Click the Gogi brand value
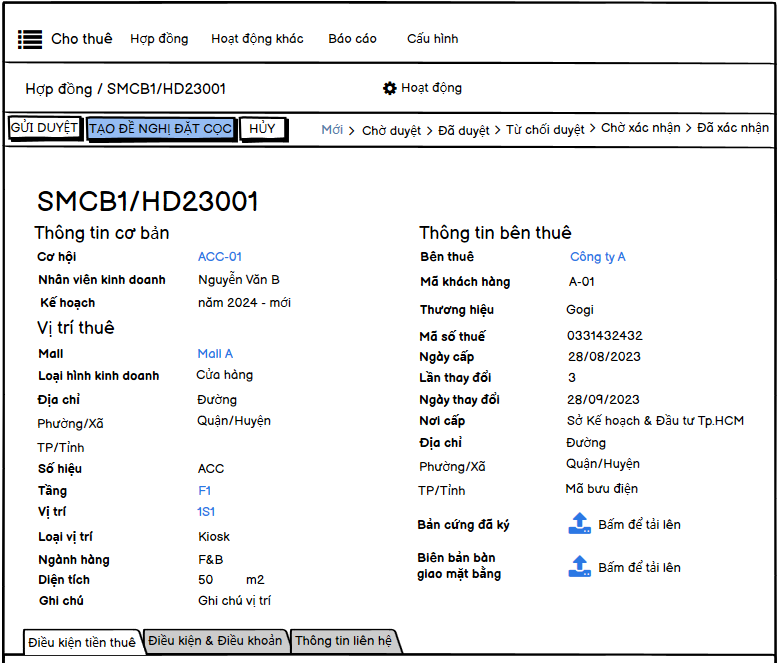 point(580,310)
